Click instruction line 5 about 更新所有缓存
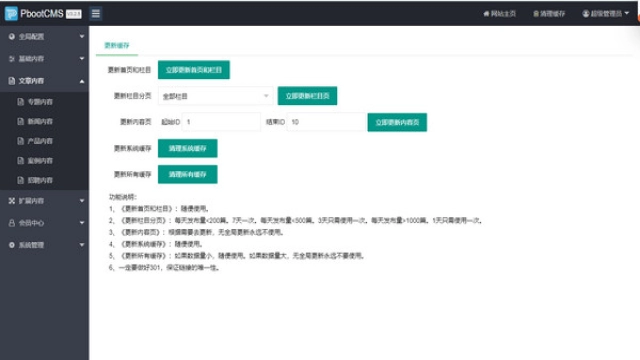The image size is (640, 360). pos(237,256)
